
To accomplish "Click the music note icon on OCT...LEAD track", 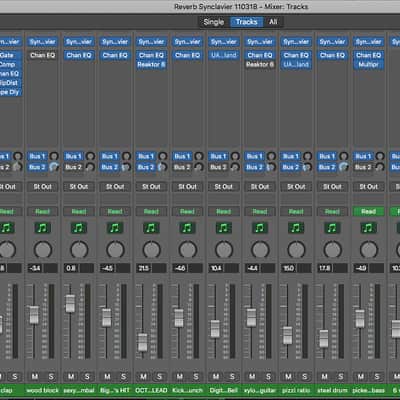I will click(151, 228).
